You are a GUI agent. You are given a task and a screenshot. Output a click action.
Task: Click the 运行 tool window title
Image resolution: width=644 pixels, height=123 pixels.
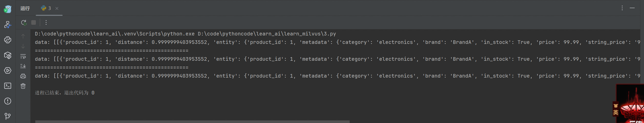[25, 8]
